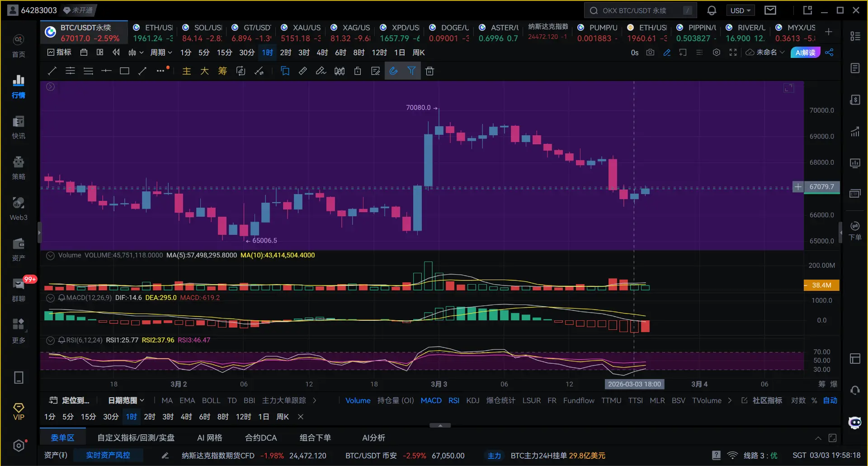The width and height of the screenshot is (868, 466).
Task: Toggle the 筹 chip distribution overlay
Action: [222, 71]
